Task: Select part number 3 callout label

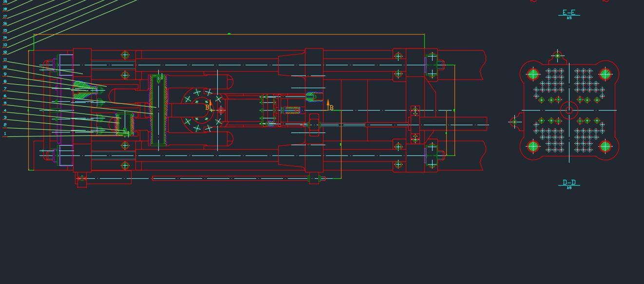Action: [5, 117]
